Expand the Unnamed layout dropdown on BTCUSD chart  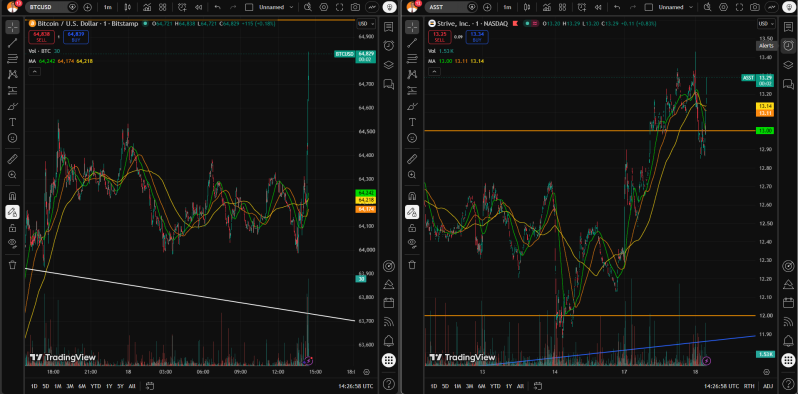[291, 7]
